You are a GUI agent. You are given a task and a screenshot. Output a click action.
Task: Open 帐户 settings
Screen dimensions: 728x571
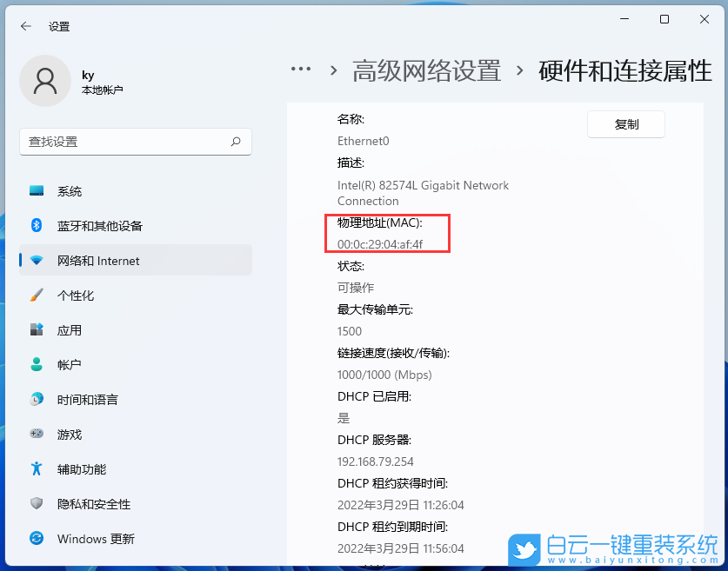(70, 365)
